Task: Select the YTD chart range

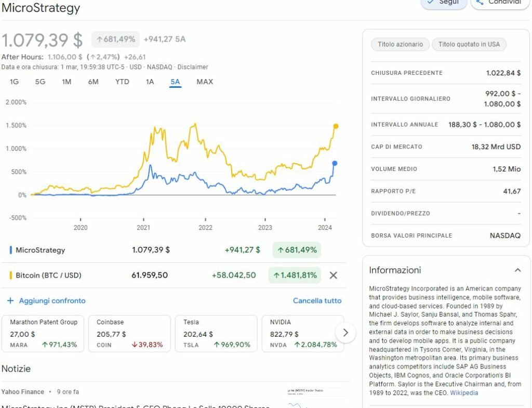Action: (122, 82)
